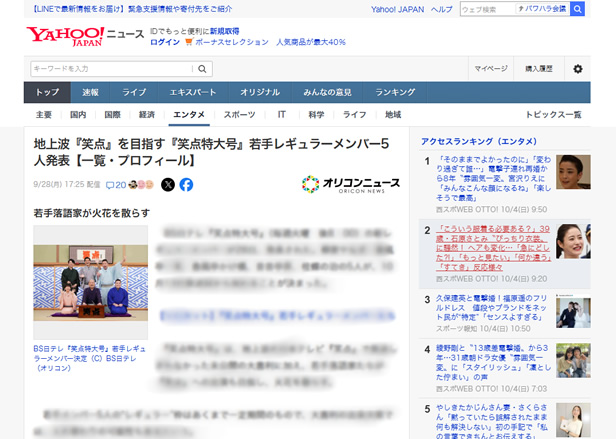Click the アクセスランキング（エンタメ）heading
The height and width of the screenshot is (439, 616).
(x=478, y=141)
